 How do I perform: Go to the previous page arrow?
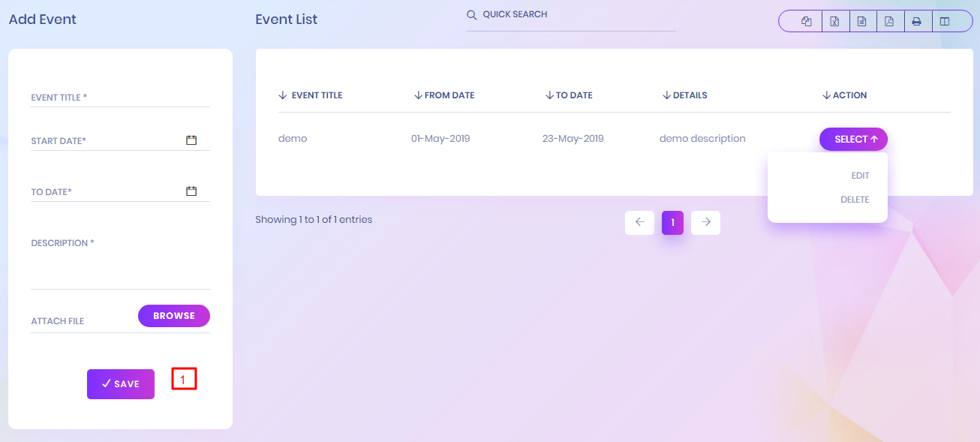coord(639,222)
